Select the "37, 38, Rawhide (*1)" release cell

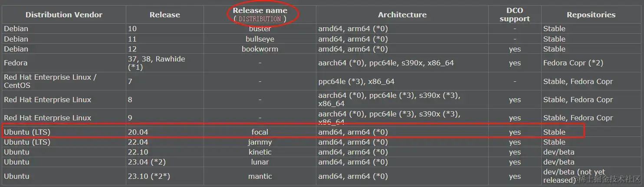coord(165,63)
